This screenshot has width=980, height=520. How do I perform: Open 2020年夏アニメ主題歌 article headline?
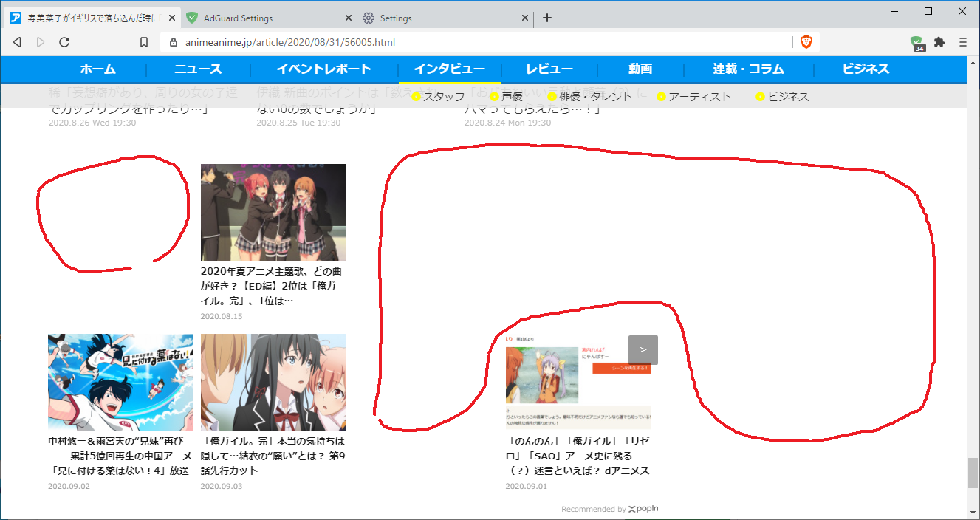pos(272,286)
